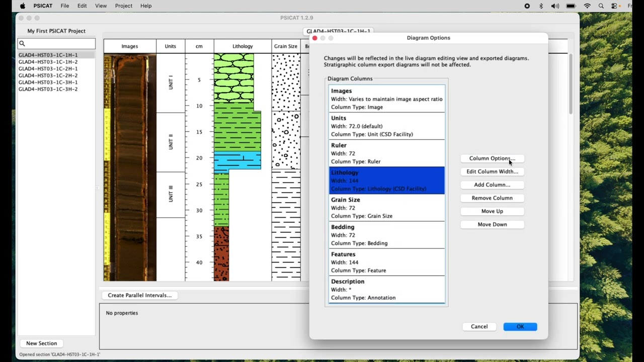Click the Bluetooth status icon
Viewport: 644px width, 362px height.
click(x=541, y=6)
